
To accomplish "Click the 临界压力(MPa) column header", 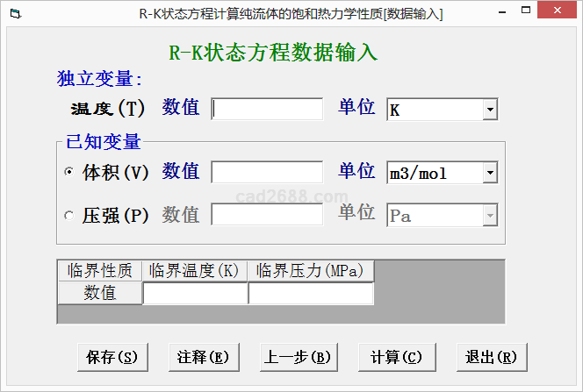I will pos(311,271).
